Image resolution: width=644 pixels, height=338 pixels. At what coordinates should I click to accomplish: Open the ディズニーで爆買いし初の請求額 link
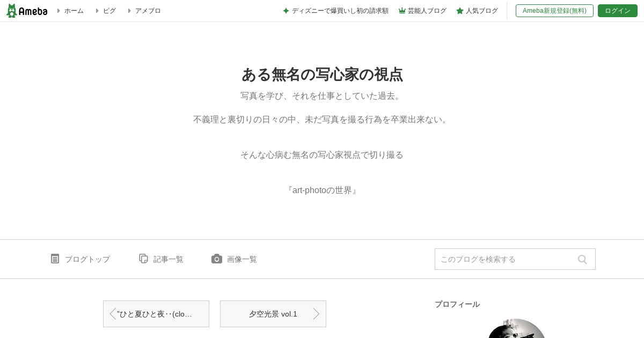click(x=340, y=11)
